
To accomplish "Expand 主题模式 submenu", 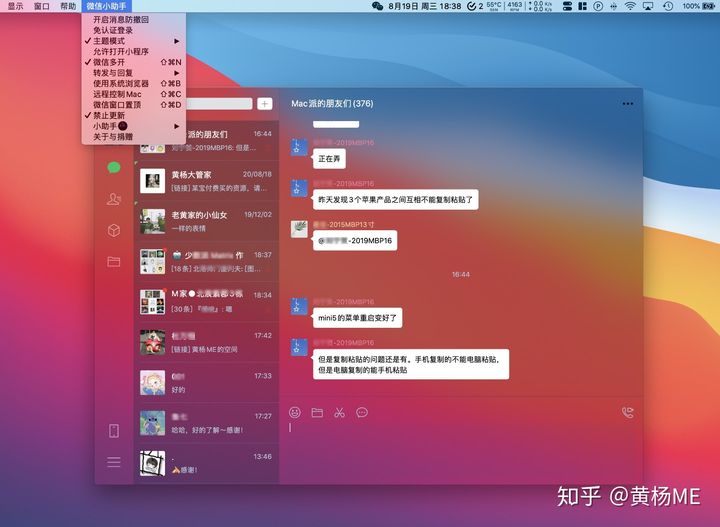I will click(x=134, y=41).
